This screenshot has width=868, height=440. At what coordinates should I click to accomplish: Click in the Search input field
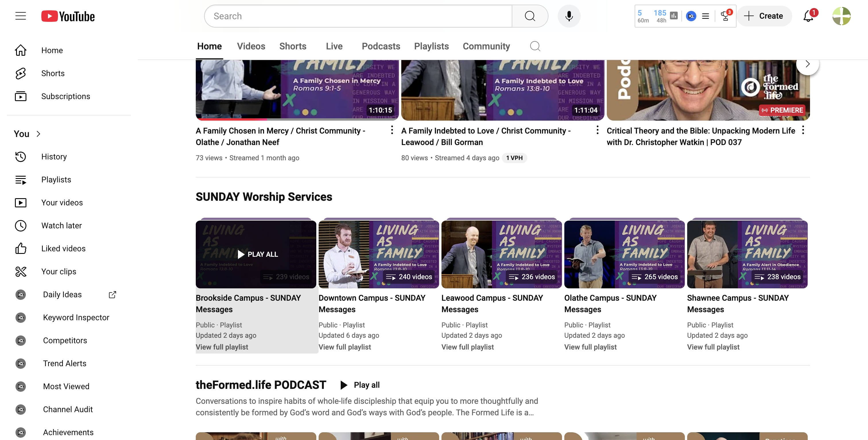point(358,16)
